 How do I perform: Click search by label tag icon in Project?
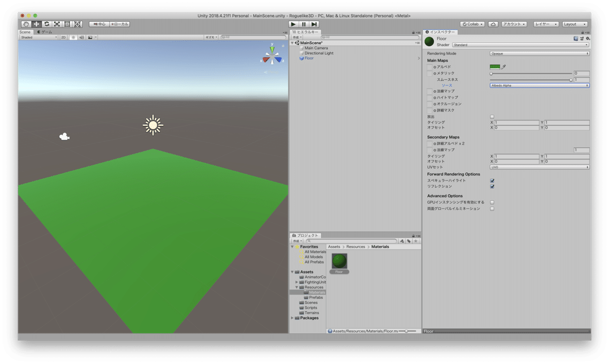409,241
